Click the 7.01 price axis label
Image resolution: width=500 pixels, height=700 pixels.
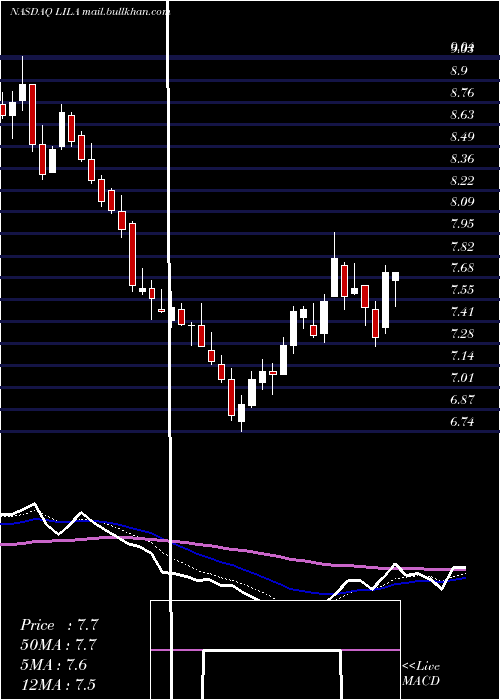(462, 378)
